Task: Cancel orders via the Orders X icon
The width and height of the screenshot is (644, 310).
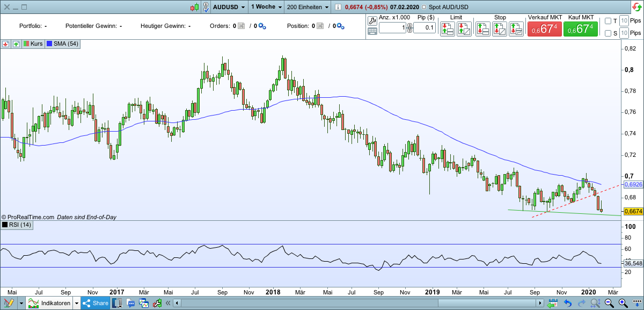Action: pos(241,26)
